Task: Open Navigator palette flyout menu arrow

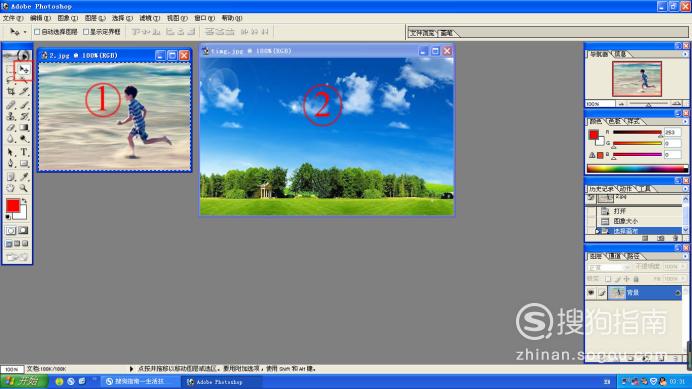Action: point(685,54)
